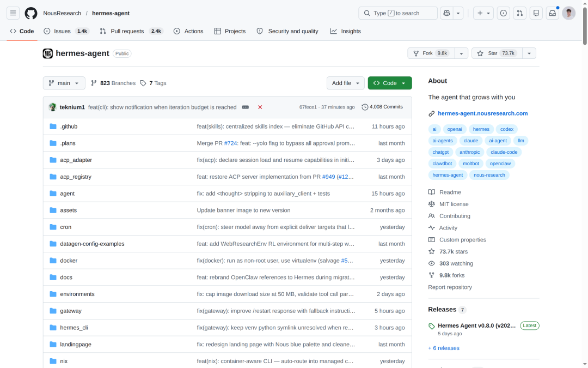This screenshot has height=368, width=588.
Task: Expand Copilot dropdown arrow in header
Action: [458, 13]
